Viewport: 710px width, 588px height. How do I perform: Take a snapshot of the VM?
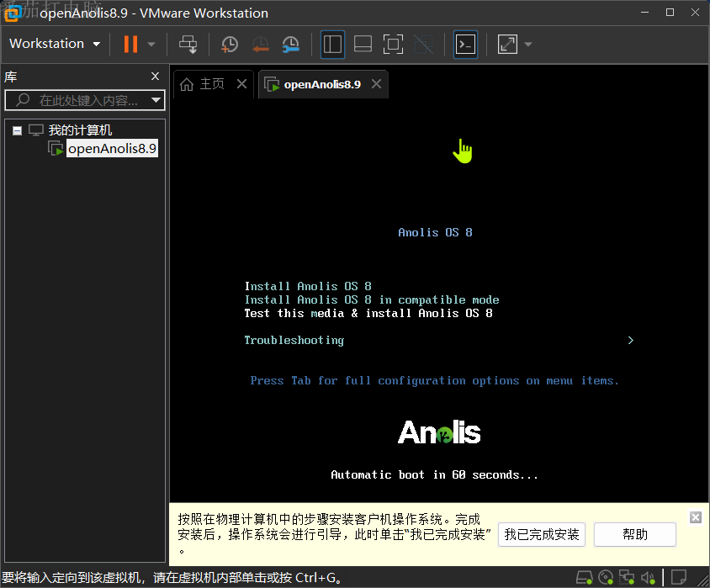pos(230,45)
